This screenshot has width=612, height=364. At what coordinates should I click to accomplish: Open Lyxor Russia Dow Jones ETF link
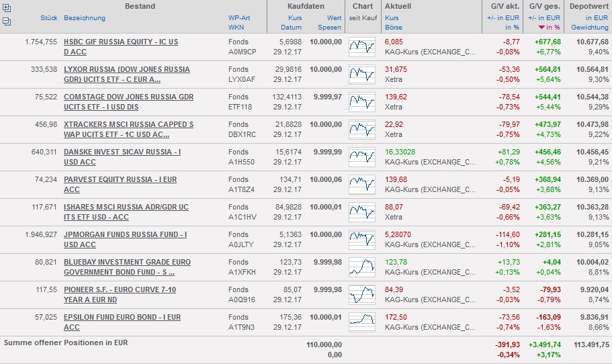tap(127, 74)
